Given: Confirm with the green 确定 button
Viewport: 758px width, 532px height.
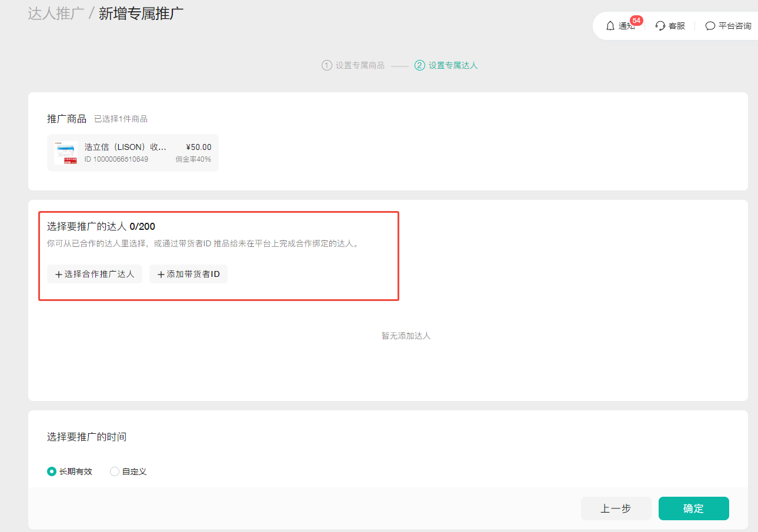Looking at the screenshot, I should click(693, 508).
